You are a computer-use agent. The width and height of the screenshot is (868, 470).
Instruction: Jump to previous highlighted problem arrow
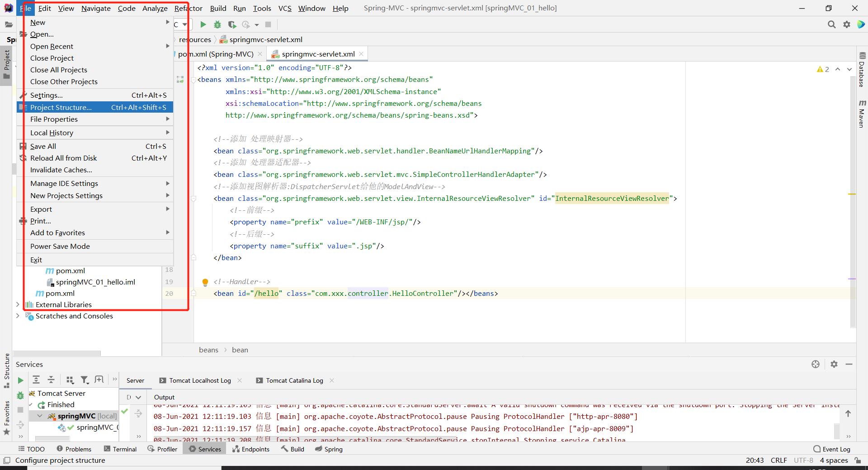(838, 69)
